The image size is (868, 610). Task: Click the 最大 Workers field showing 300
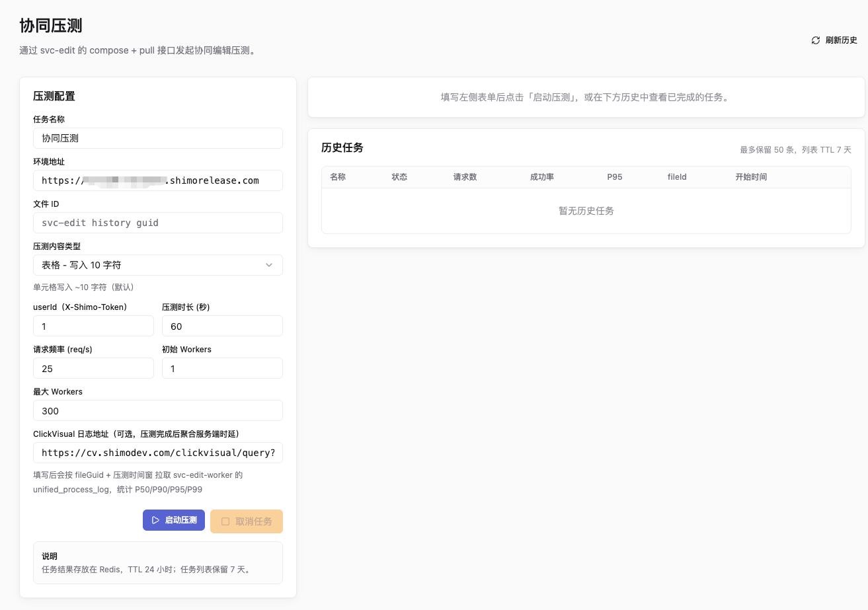pyautogui.click(x=158, y=410)
